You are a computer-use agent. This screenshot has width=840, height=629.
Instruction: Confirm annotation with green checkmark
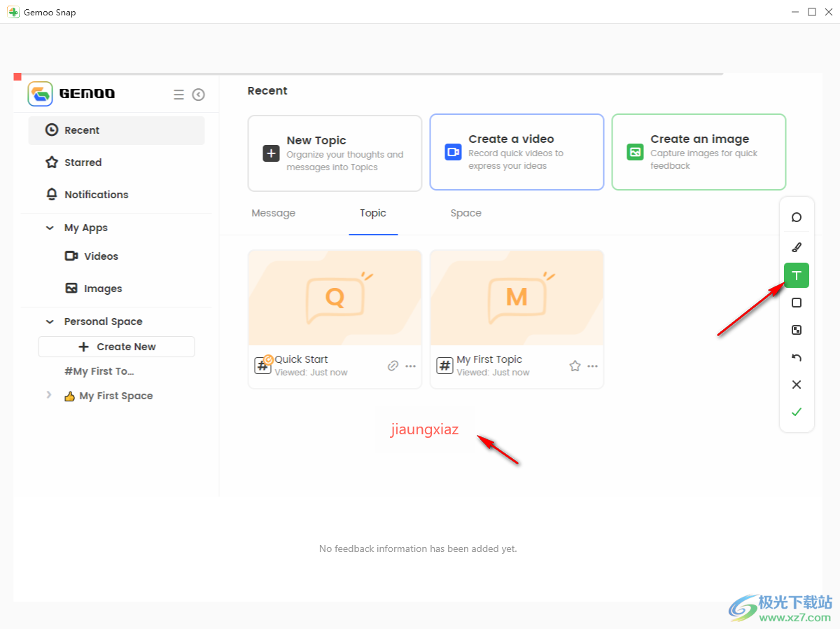coord(796,412)
